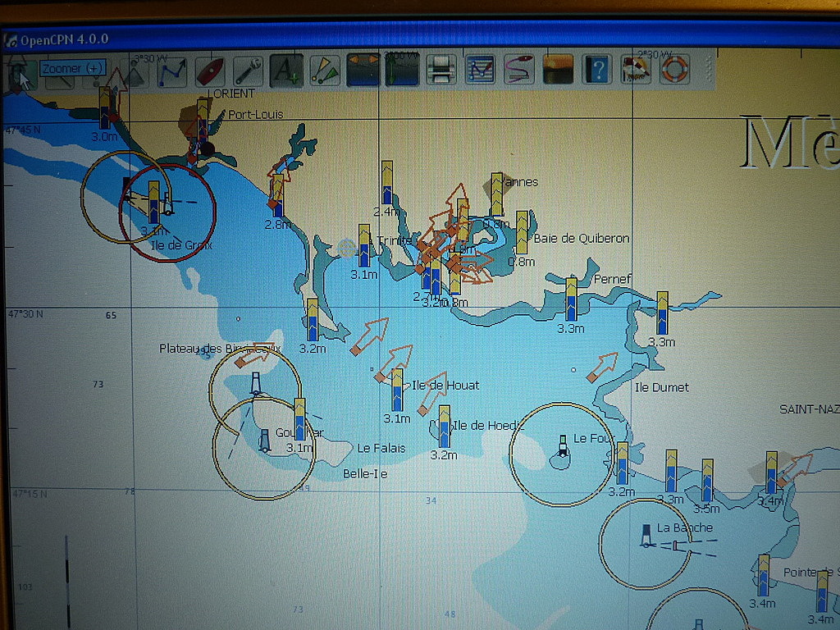840x630 pixels.
Task: Click the tide station marked 2.4m
Action: coord(387,183)
